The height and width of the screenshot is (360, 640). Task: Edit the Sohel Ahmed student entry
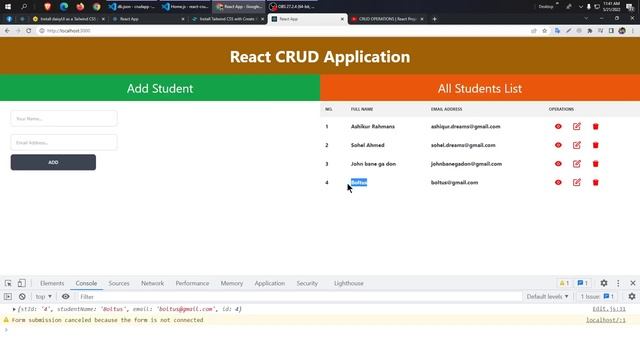click(577, 145)
